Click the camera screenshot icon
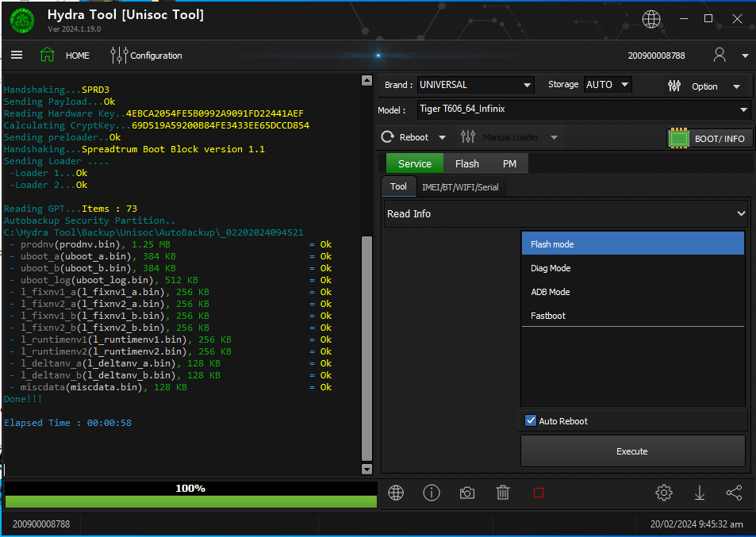756x537 pixels. point(466,493)
